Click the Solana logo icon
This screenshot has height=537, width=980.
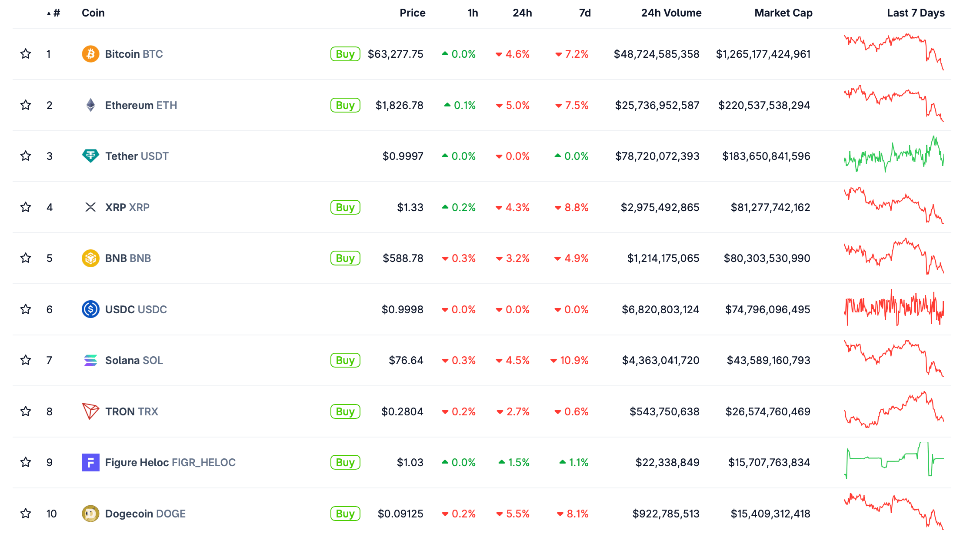[90, 360]
